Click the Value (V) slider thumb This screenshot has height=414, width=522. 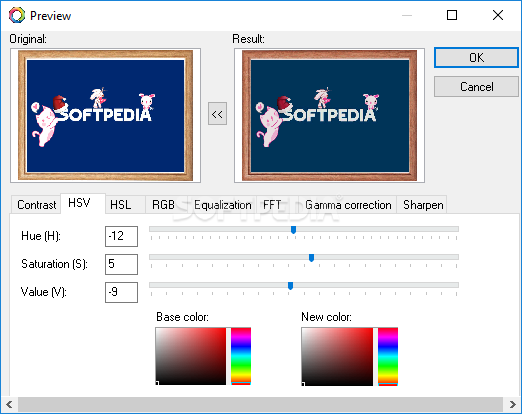pyautogui.click(x=290, y=286)
